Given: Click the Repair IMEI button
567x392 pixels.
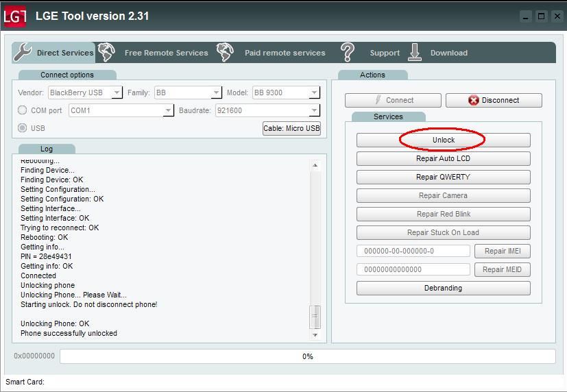Looking at the screenshot, I should 503,251.
